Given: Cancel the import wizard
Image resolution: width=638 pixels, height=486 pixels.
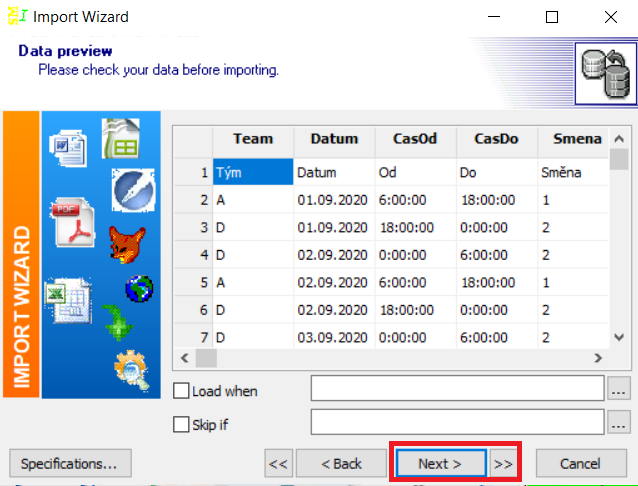Looking at the screenshot, I should (581, 463).
